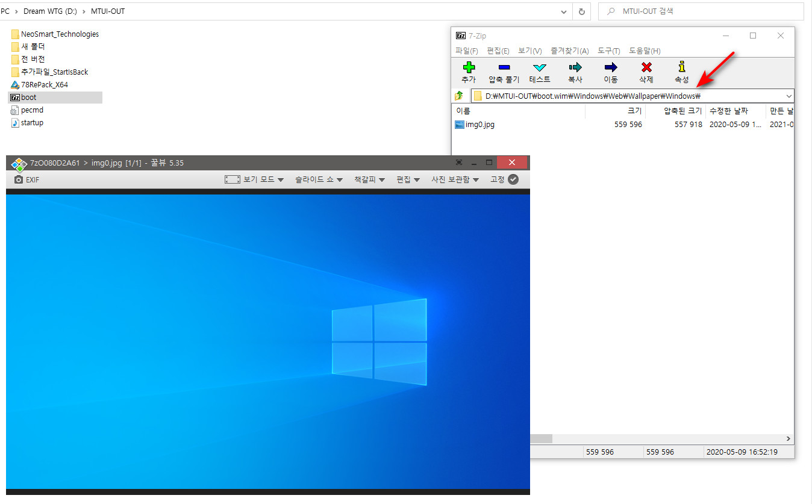Viewport: 812px width, 504px height.
Task: Select the 78RePack_X64 file
Action: pos(40,84)
